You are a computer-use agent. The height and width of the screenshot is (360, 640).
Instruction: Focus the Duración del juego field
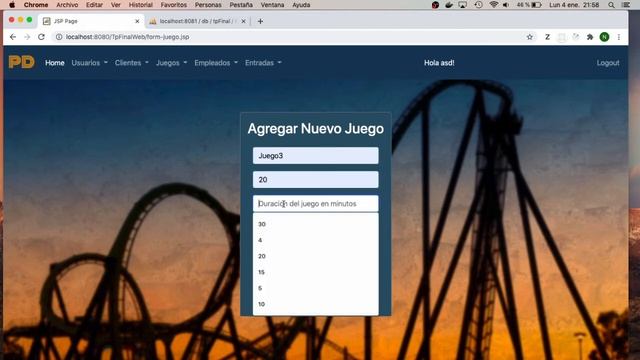tap(316, 204)
